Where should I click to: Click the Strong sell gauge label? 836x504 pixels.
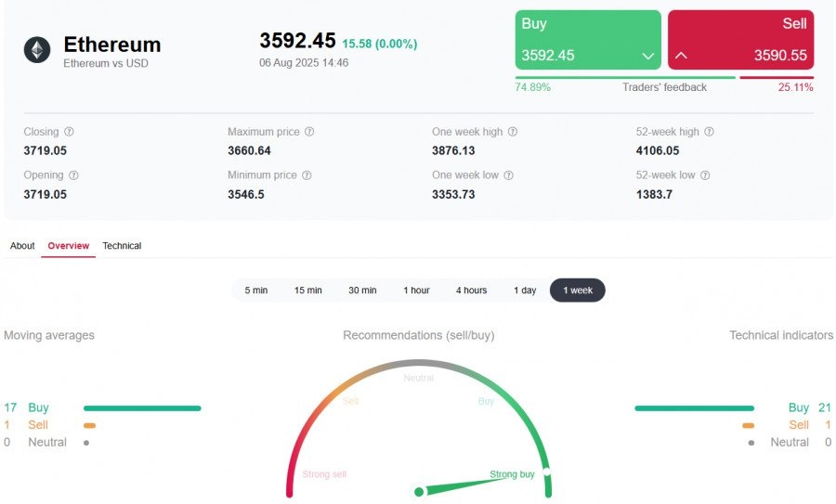coord(324,474)
